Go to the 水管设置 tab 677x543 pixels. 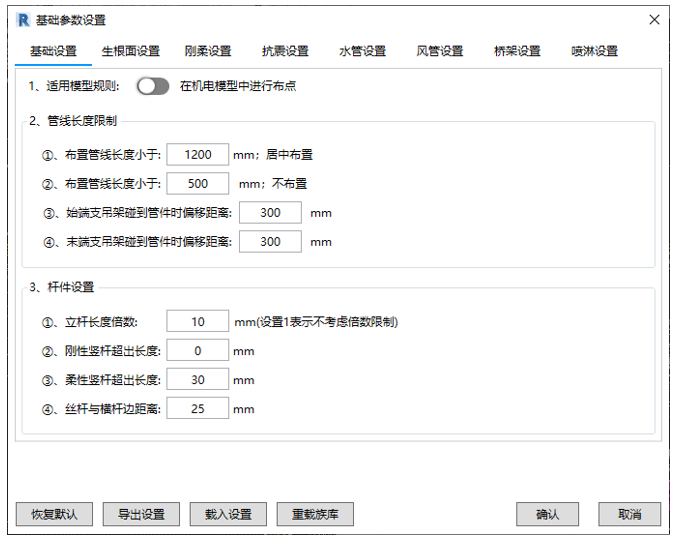(x=362, y=51)
